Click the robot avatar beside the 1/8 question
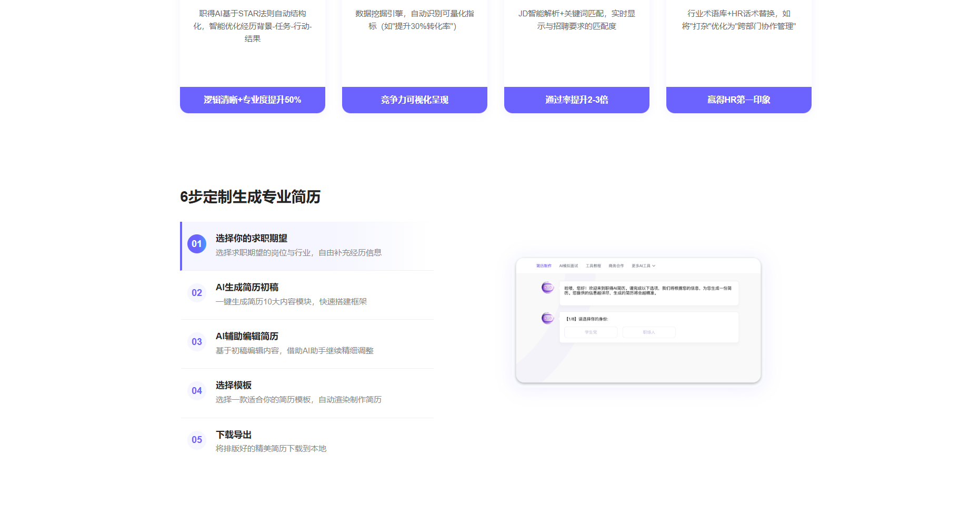 (547, 318)
